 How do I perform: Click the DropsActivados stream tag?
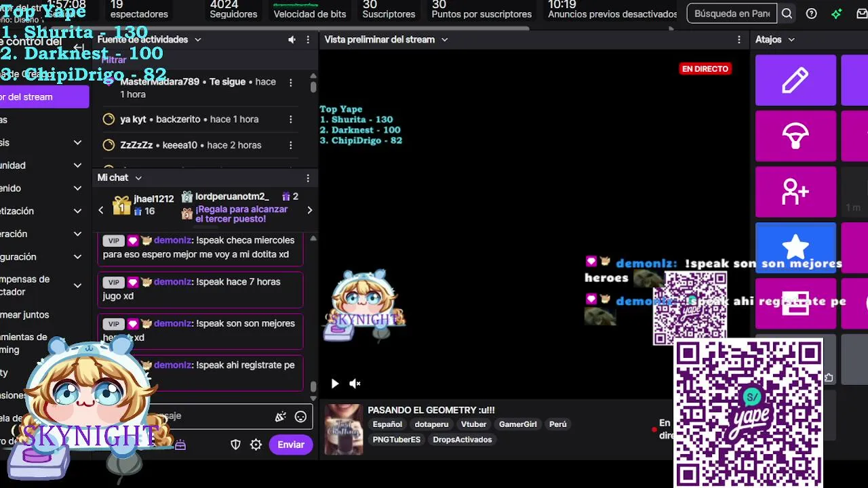(462, 440)
